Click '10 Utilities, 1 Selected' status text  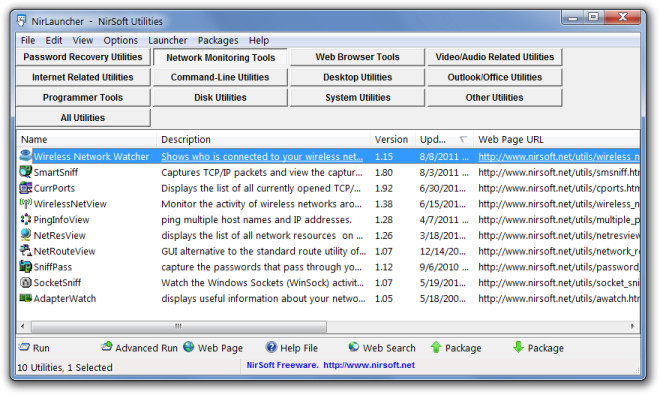click(65, 367)
